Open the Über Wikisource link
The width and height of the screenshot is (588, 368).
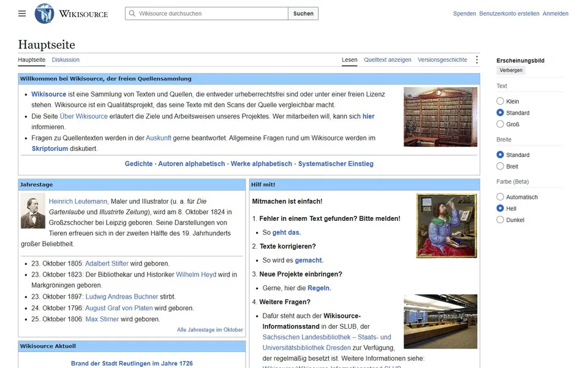pos(84,117)
